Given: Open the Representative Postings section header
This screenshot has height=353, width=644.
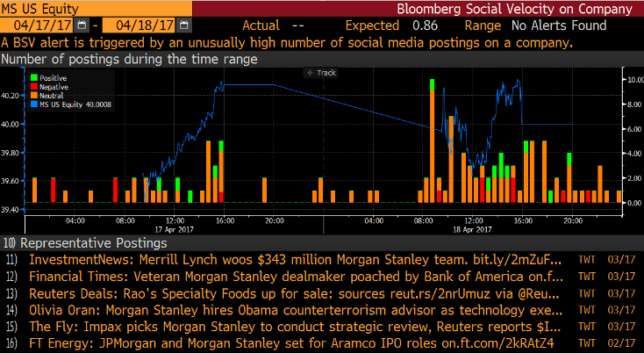Looking at the screenshot, I should (322, 243).
